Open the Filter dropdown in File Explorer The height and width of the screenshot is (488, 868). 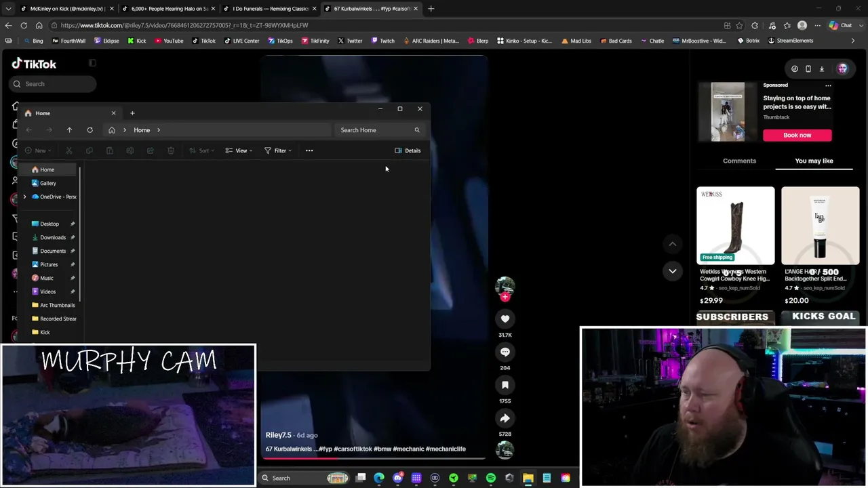[278, 150]
